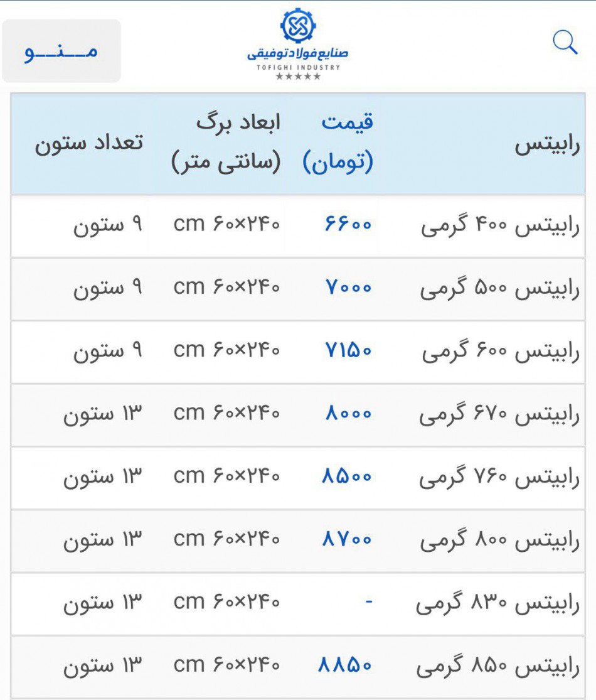The height and width of the screenshot is (700, 596).
Task: Select the رابیتس ۷۶۰ گرمی product name
Action: coord(499,478)
